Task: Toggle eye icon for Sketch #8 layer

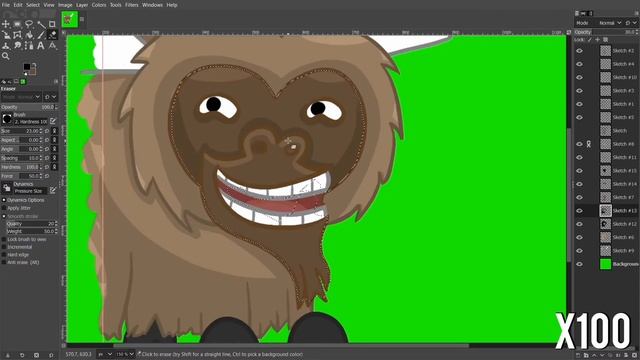Action: pos(579,144)
